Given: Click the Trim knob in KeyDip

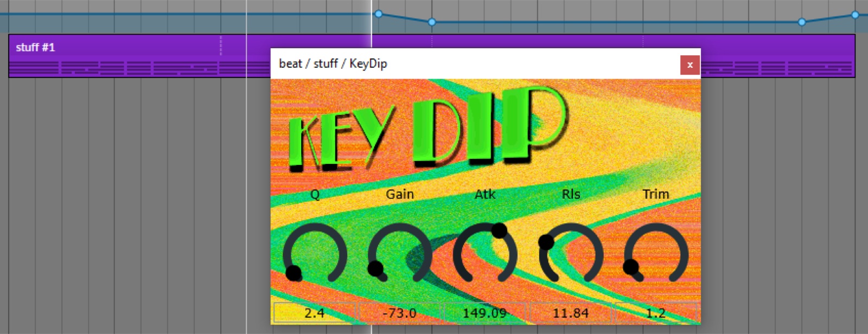Looking at the screenshot, I should tap(656, 254).
